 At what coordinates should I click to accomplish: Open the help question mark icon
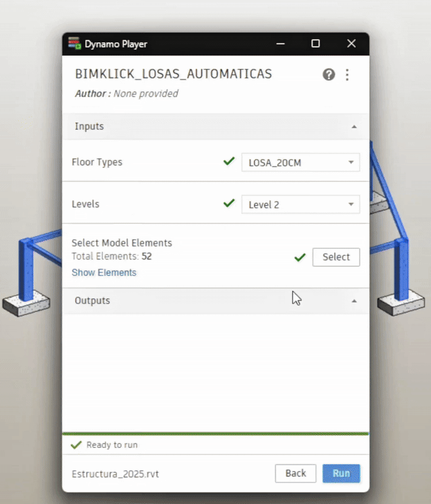(329, 74)
